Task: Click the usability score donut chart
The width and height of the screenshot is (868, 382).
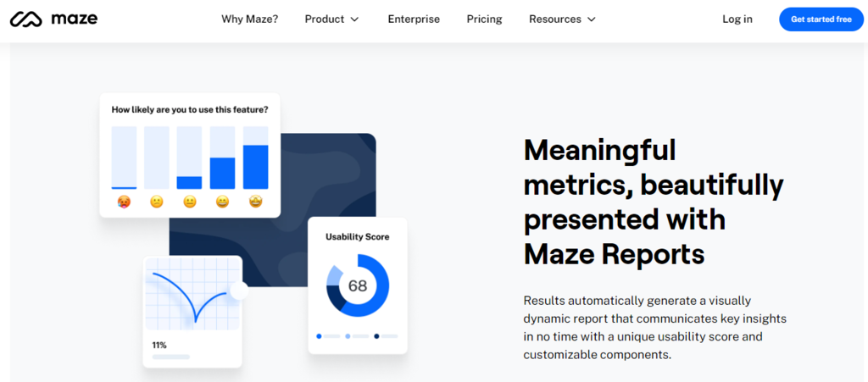Action: [x=358, y=285]
